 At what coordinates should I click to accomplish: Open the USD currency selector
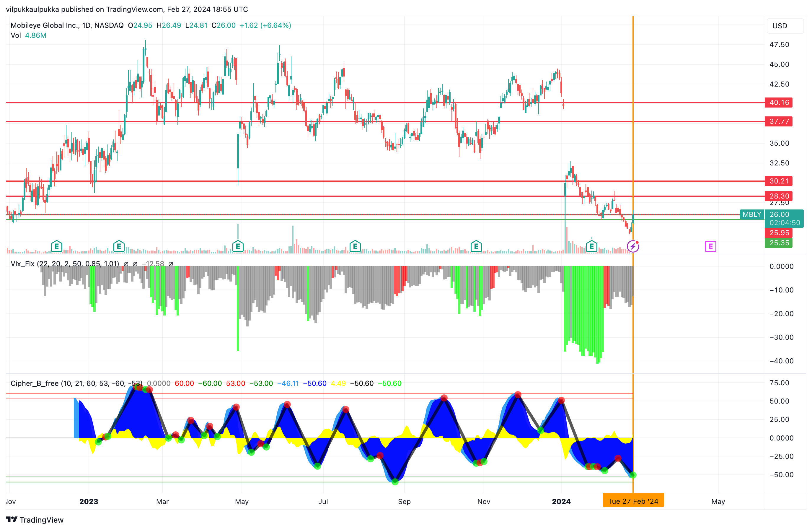coord(785,26)
